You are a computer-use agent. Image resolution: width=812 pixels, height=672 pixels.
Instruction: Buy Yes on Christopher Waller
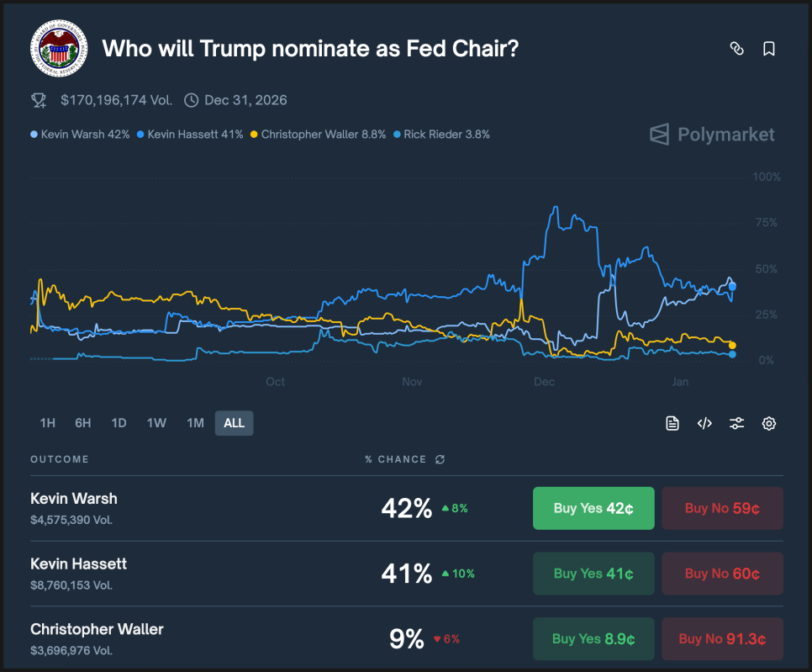point(593,638)
